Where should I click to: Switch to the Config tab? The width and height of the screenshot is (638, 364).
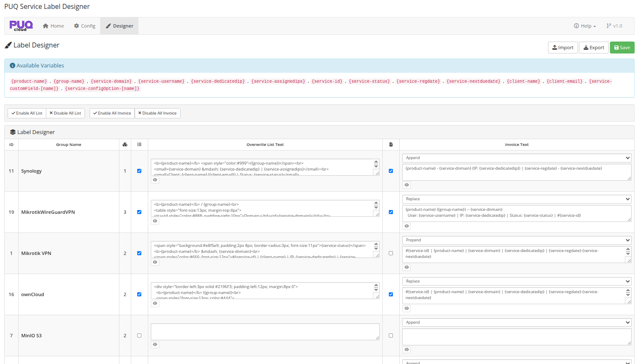click(x=84, y=26)
